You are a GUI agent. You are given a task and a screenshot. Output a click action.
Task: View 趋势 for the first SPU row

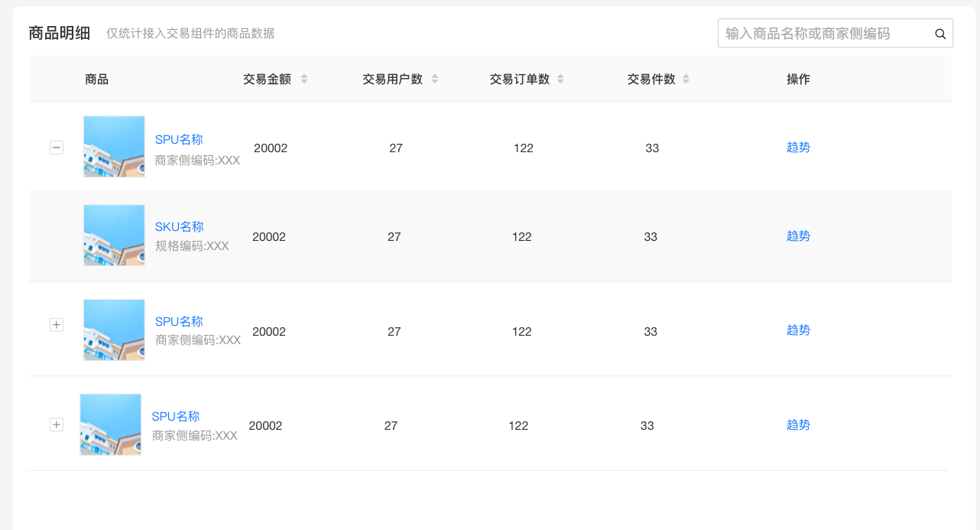pyautogui.click(x=797, y=147)
